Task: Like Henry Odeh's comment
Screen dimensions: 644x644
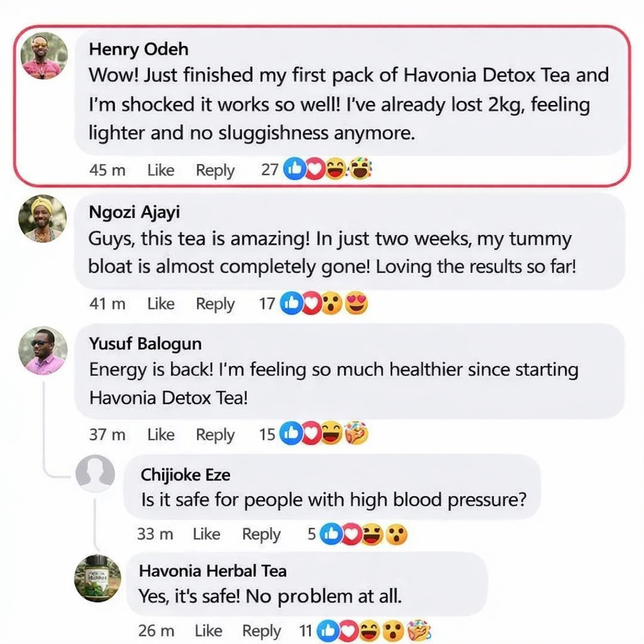Action: [160, 170]
